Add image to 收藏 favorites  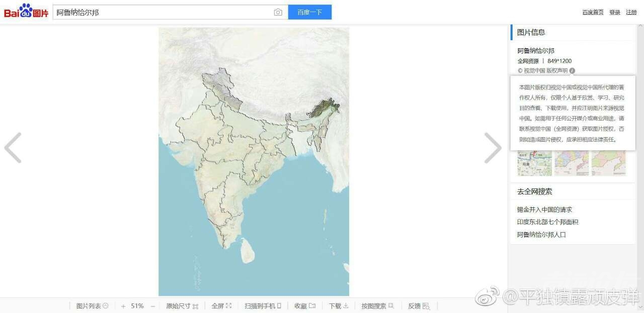point(305,306)
